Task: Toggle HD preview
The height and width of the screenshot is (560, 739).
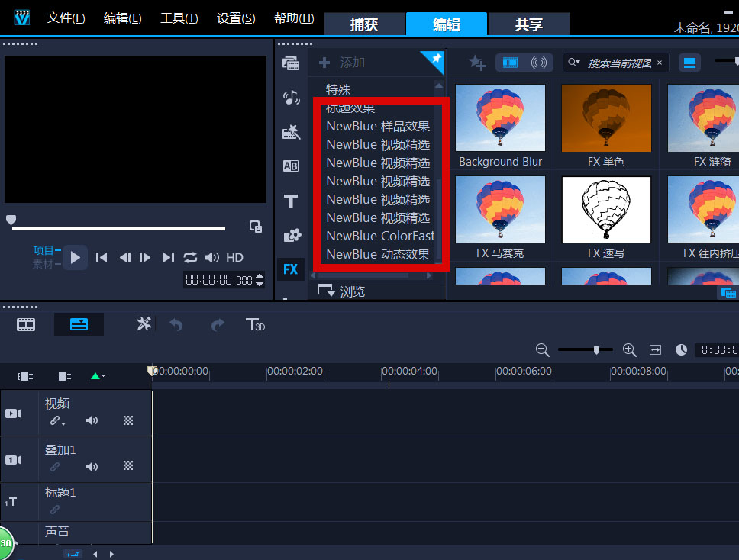Action: [x=234, y=258]
